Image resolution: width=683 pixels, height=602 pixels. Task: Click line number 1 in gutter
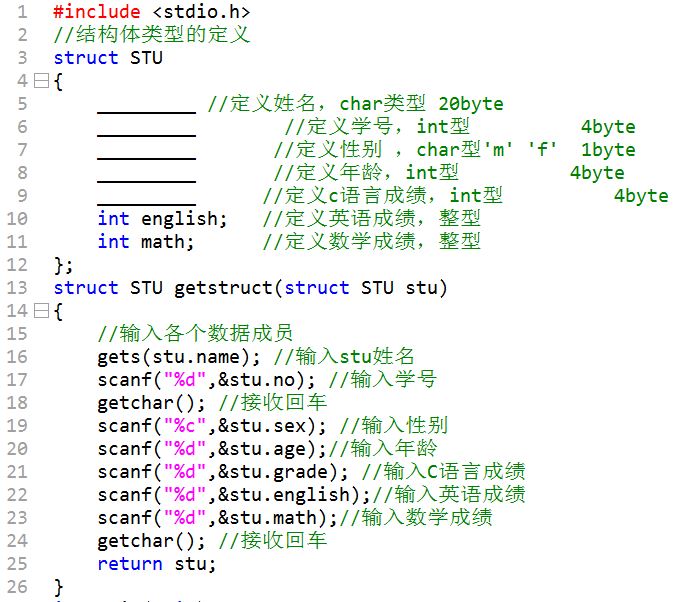pyautogui.click(x=22, y=12)
